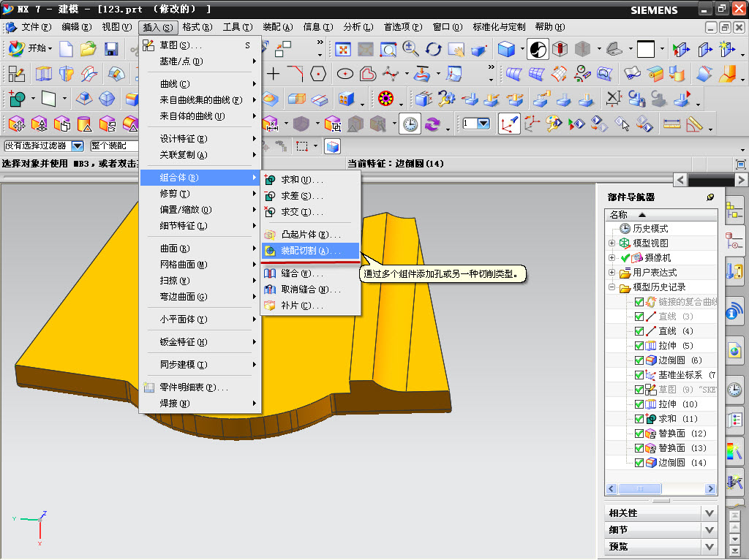Click the web browser globe sidebar icon

734,352
